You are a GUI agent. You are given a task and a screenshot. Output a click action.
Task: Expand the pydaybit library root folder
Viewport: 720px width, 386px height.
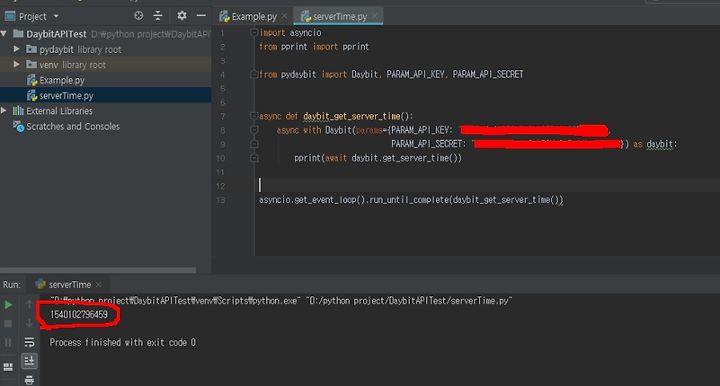(x=17, y=49)
